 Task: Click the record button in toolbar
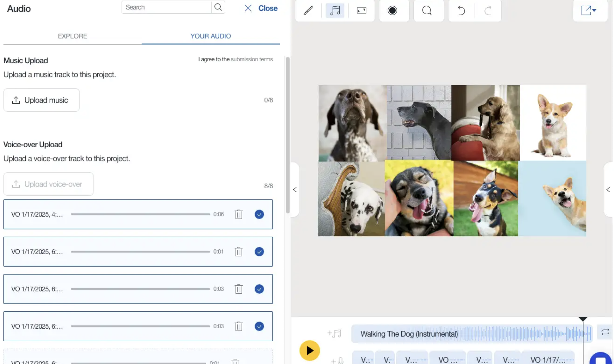pos(392,11)
